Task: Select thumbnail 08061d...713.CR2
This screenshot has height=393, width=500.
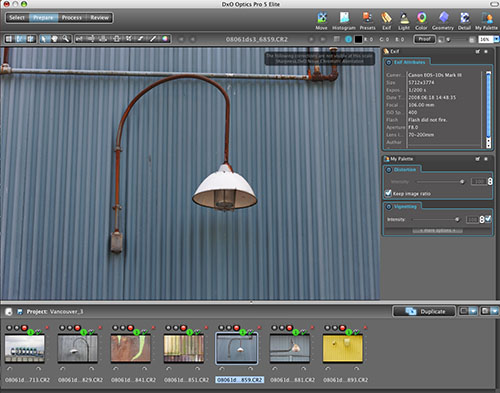Action: coord(25,349)
